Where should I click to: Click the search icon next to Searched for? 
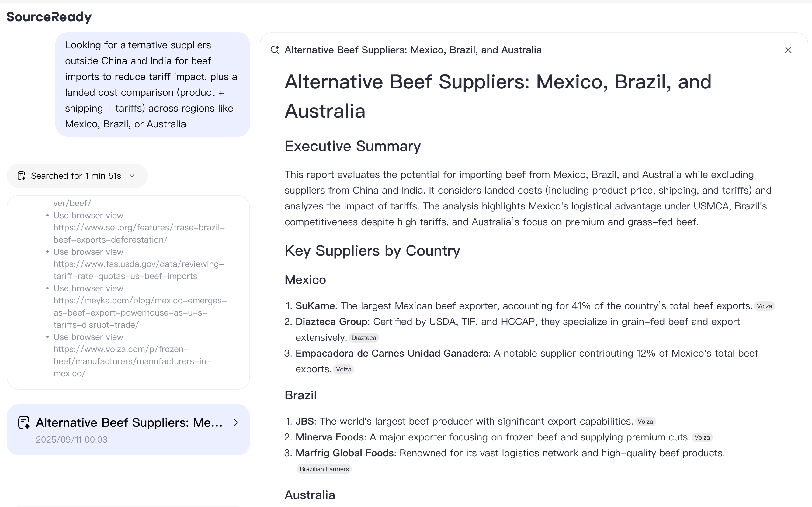click(x=22, y=176)
